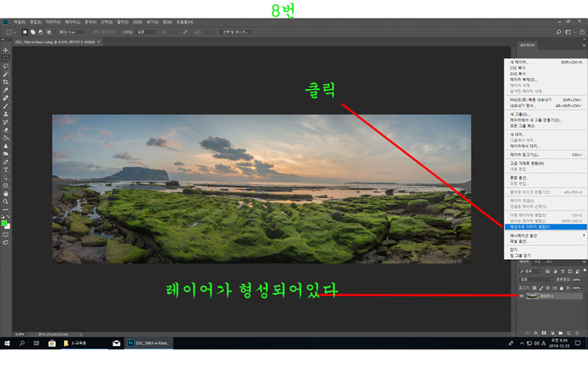The width and height of the screenshot is (588, 368).
Task: Click the white background color swatch
Action: click(x=8, y=227)
